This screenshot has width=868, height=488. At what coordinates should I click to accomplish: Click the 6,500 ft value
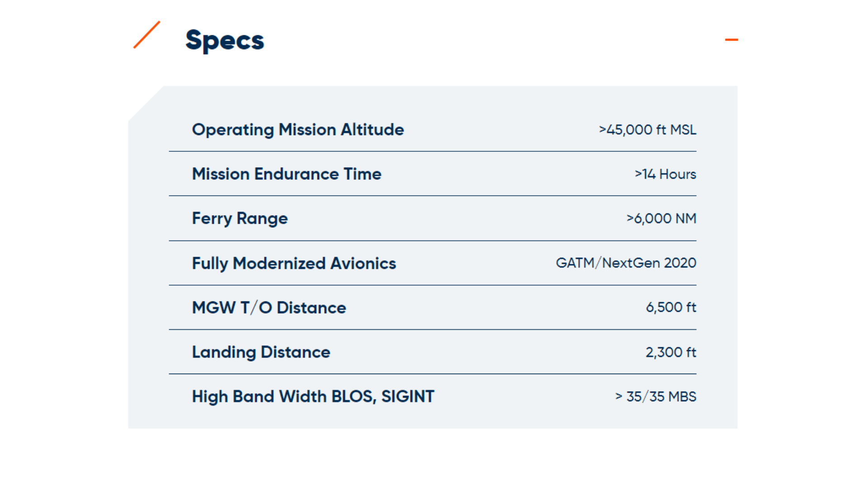point(671,307)
